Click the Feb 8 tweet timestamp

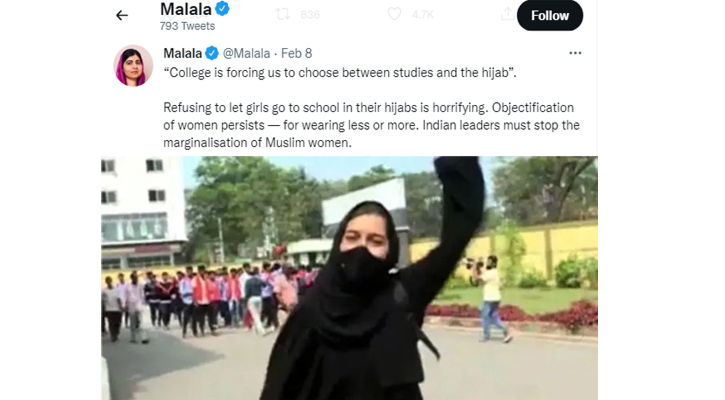coord(296,53)
